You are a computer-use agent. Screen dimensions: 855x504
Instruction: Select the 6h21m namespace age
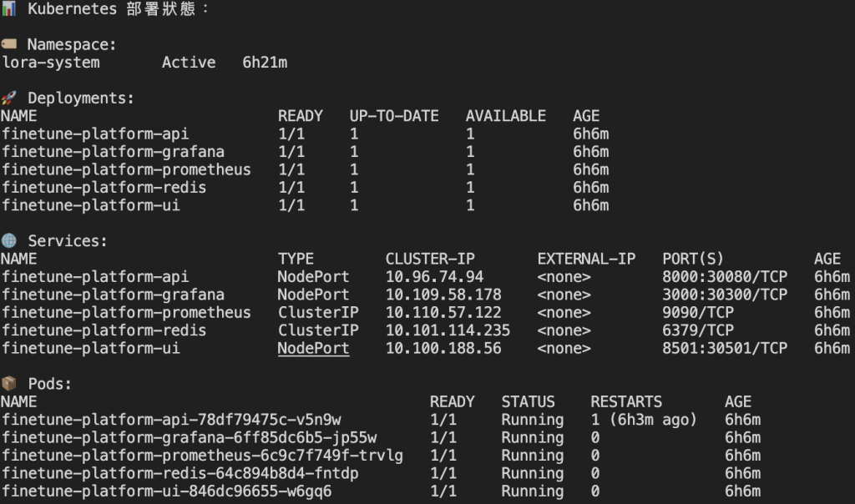click(x=265, y=63)
